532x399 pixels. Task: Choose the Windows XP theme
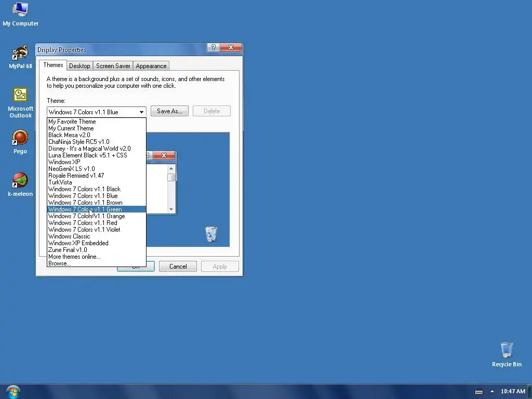(96, 162)
